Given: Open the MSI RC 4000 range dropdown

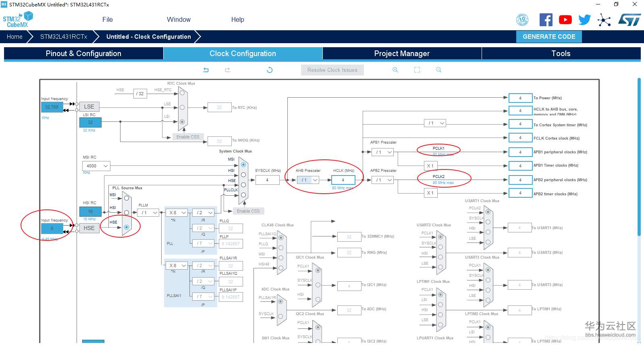Looking at the screenshot, I should (96, 166).
